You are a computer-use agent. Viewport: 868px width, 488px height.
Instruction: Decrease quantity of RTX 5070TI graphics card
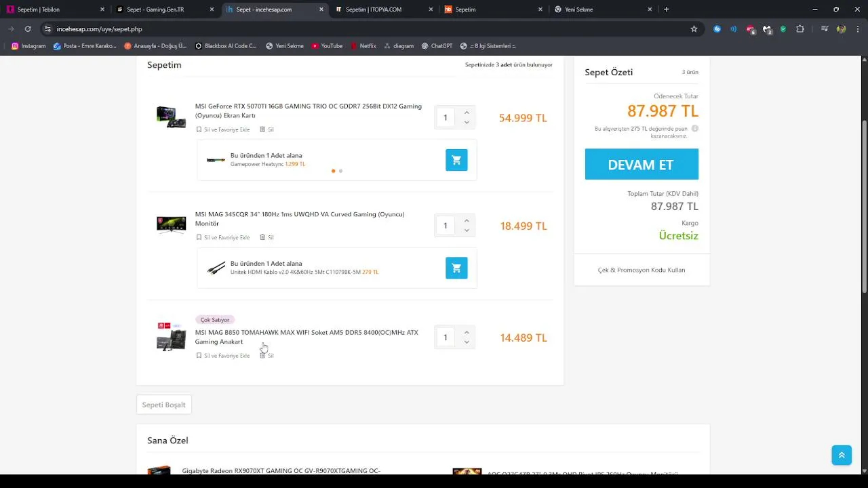click(467, 123)
